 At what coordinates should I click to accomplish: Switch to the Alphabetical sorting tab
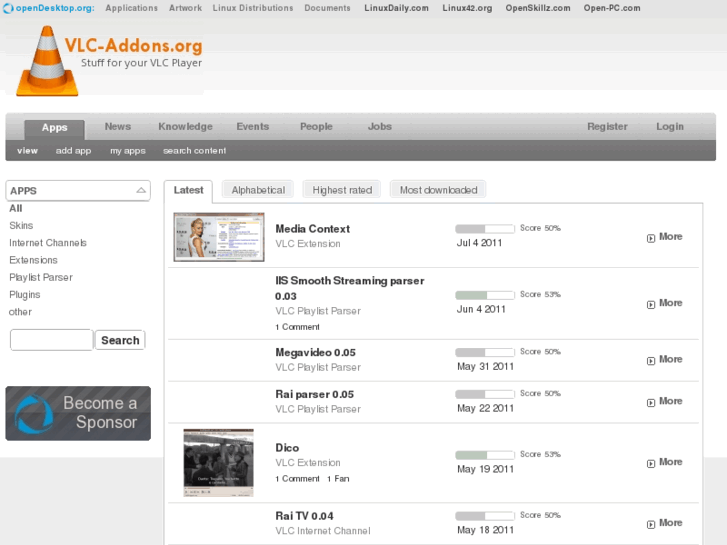258,190
